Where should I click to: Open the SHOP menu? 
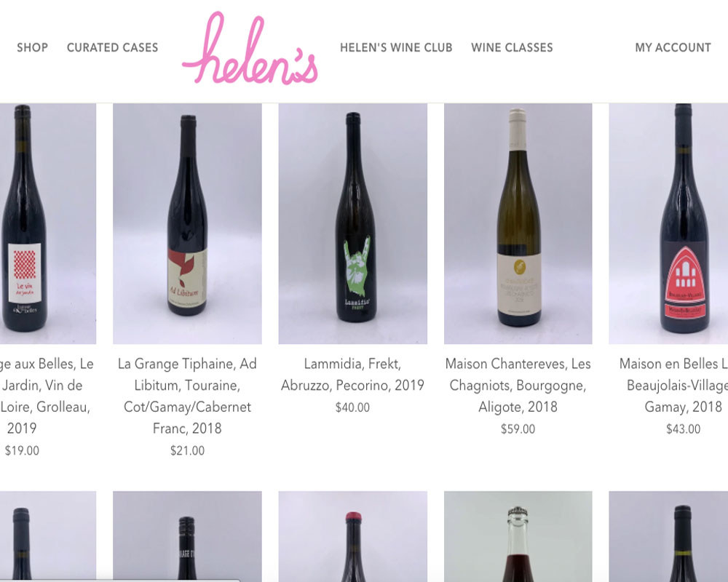click(x=33, y=47)
